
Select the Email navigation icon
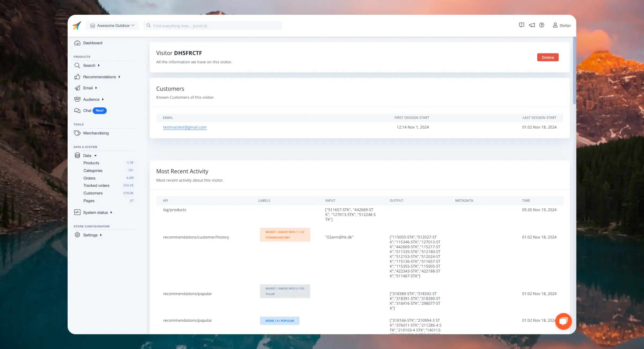(x=77, y=88)
